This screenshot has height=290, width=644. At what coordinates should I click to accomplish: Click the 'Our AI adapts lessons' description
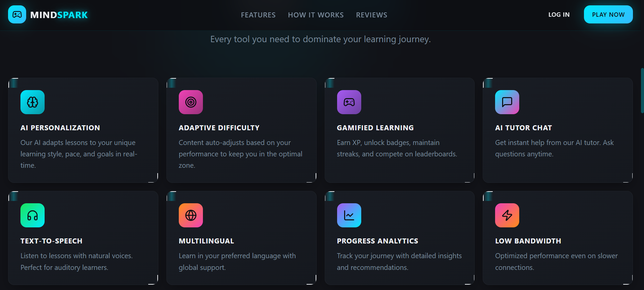coord(79,154)
